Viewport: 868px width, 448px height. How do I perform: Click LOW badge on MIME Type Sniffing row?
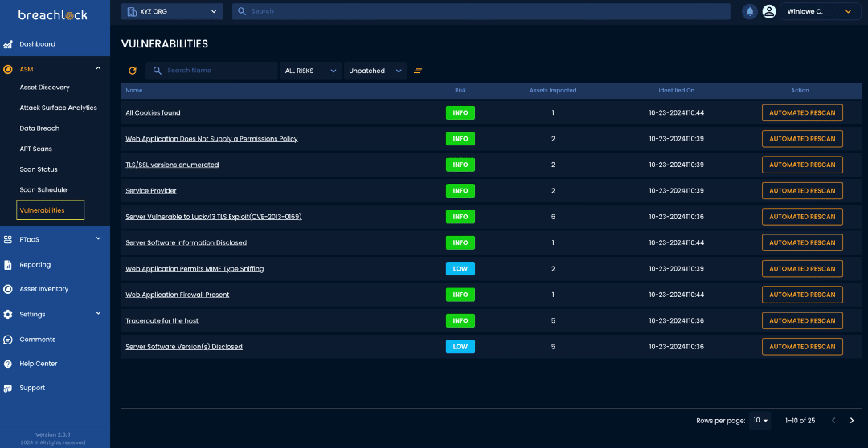pos(461,269)
